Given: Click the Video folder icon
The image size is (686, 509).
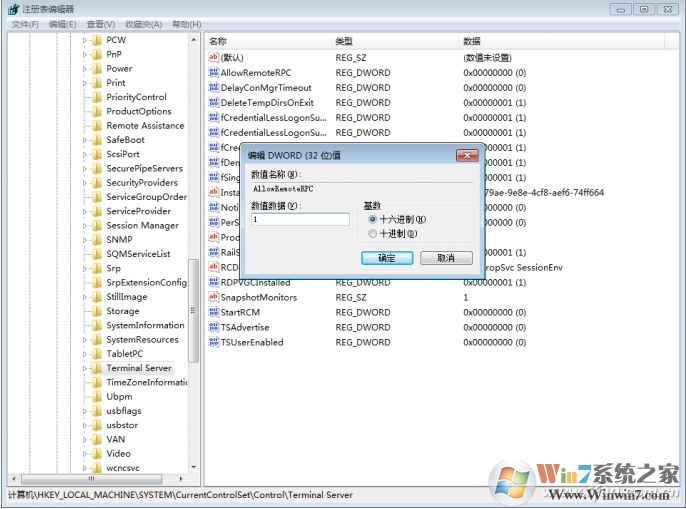Looking at the screenshot, I should click(97, 454).
